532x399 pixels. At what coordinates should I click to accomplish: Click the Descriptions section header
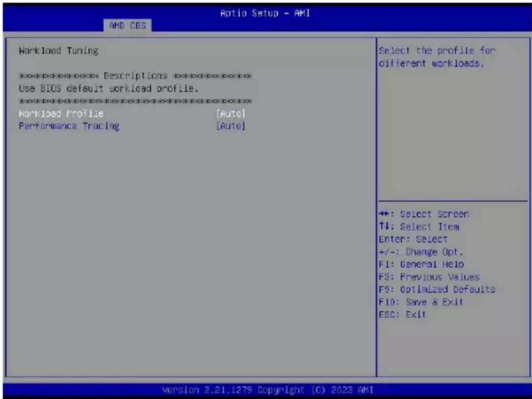click(136, 75)
